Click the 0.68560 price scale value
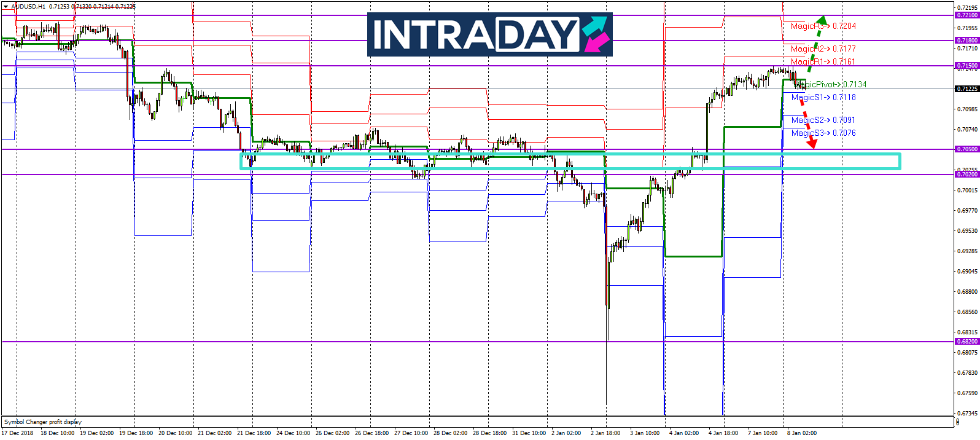Viewport: 980px width, 440px height. click(967, 312)
